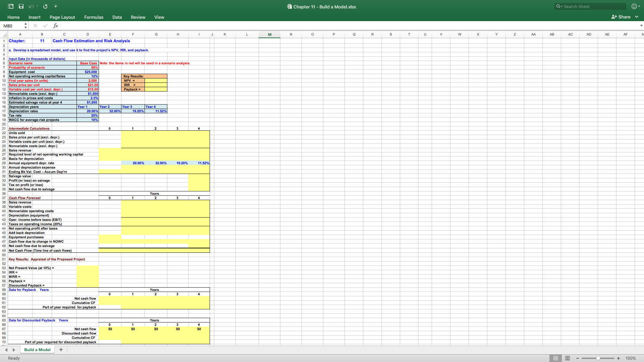The image size is (644, 362).
Task: Click the Undo arrow icon
Action: click(x=31, y=6)
